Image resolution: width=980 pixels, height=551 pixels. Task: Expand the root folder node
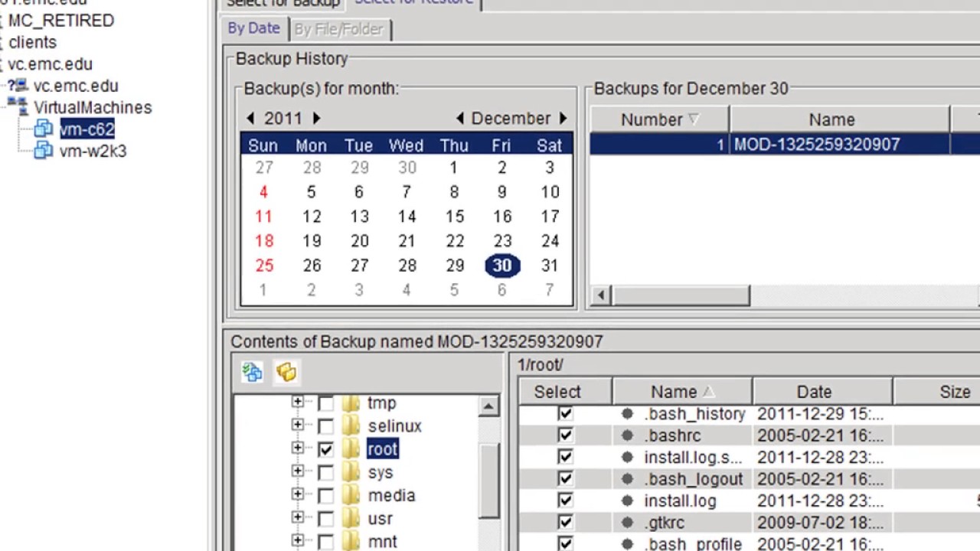coord(298,448)
